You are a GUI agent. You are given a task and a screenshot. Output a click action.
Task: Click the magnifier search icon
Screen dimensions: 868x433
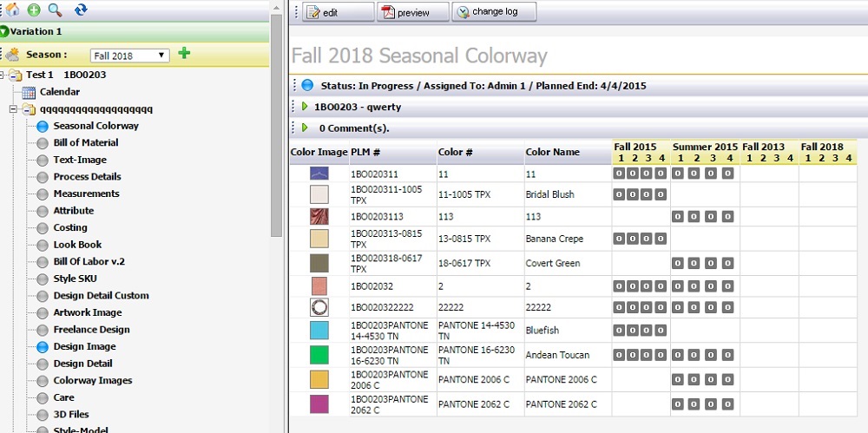coord(55,10)
